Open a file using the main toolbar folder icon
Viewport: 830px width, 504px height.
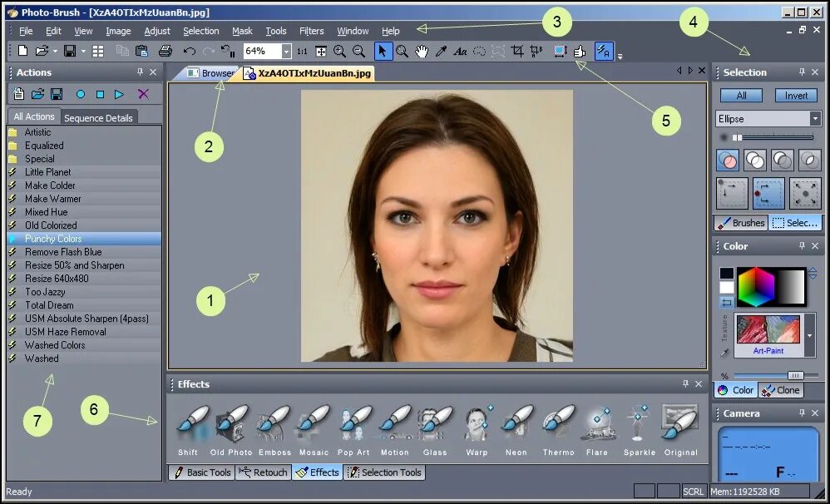(x=42, y=52)
